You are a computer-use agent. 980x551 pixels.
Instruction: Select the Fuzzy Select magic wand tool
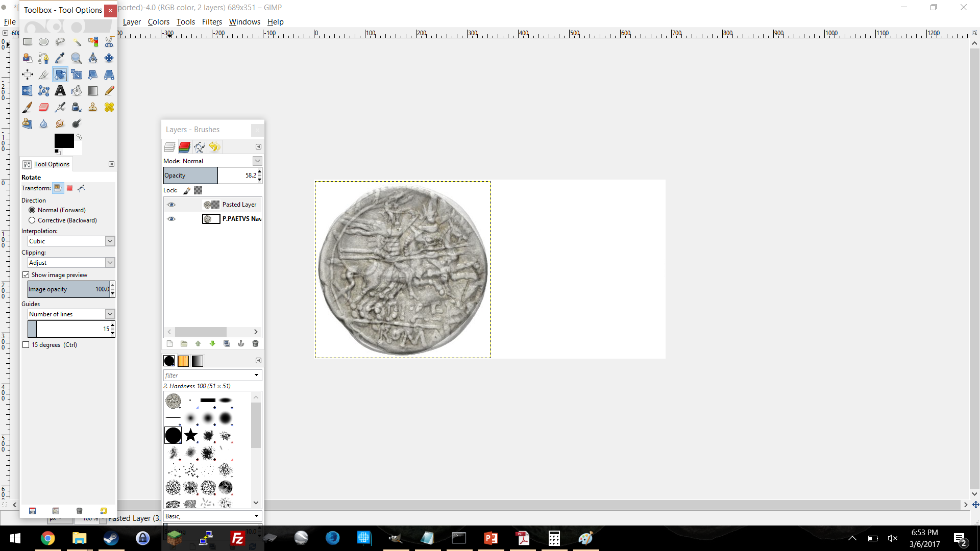[x=77, y=42]
